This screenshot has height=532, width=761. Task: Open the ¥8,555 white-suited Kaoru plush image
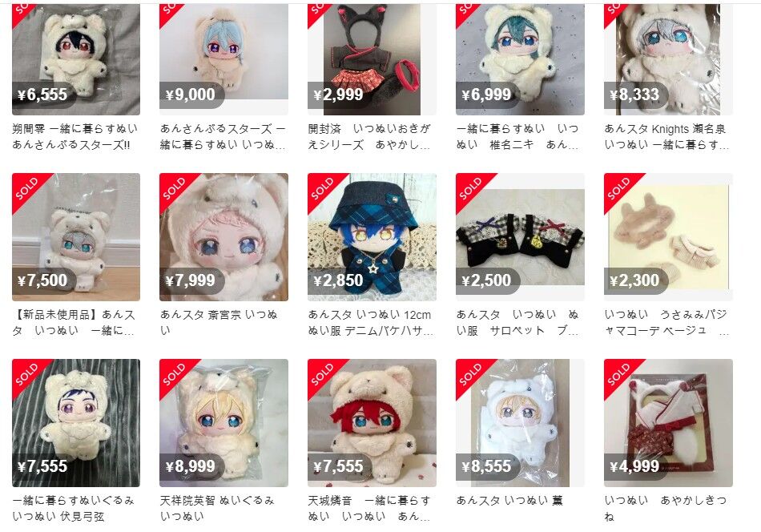(520, 423)
